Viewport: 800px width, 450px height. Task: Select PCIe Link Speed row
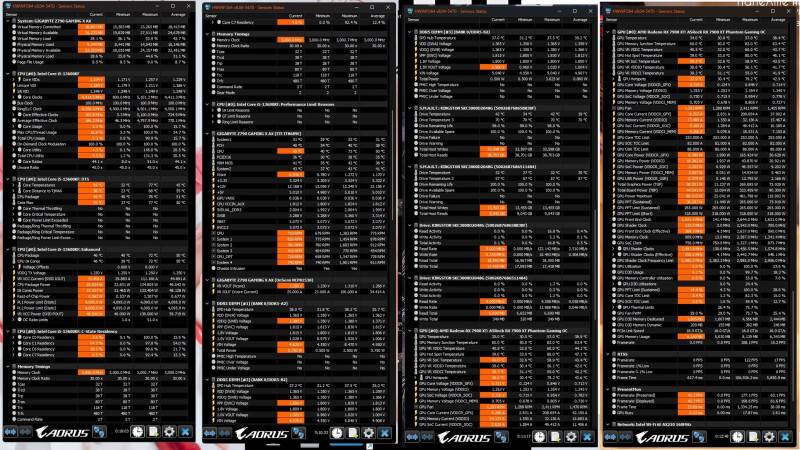[x=700, y=331]
